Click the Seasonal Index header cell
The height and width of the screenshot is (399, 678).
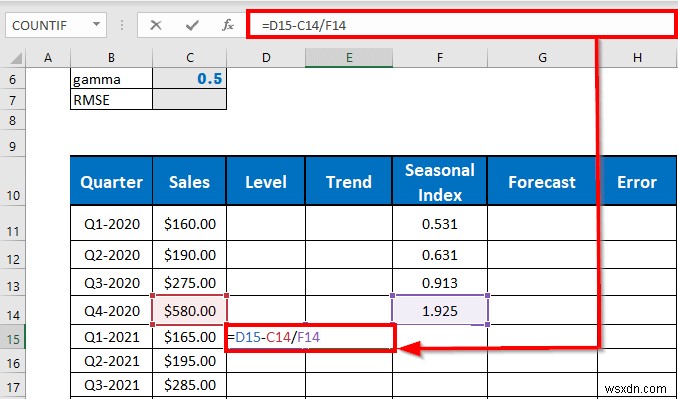coord(439,181)
